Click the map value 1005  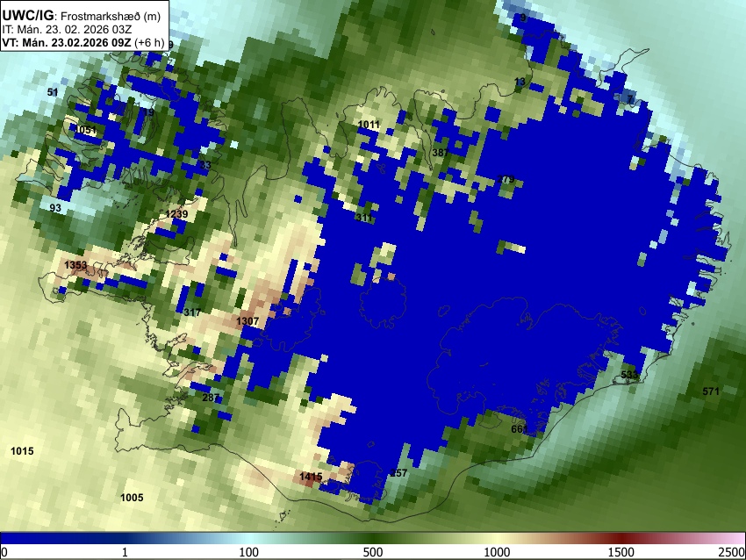point(132,497)
